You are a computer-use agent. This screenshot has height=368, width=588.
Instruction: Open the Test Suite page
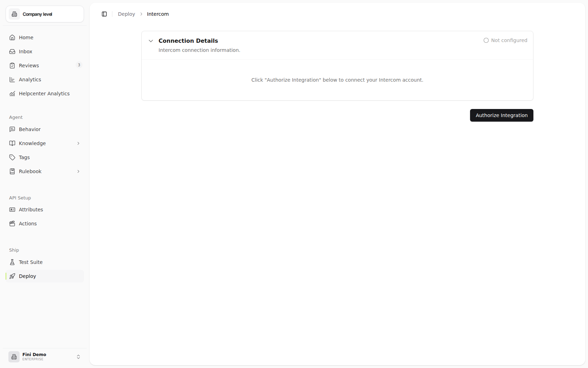coord(45,262)
